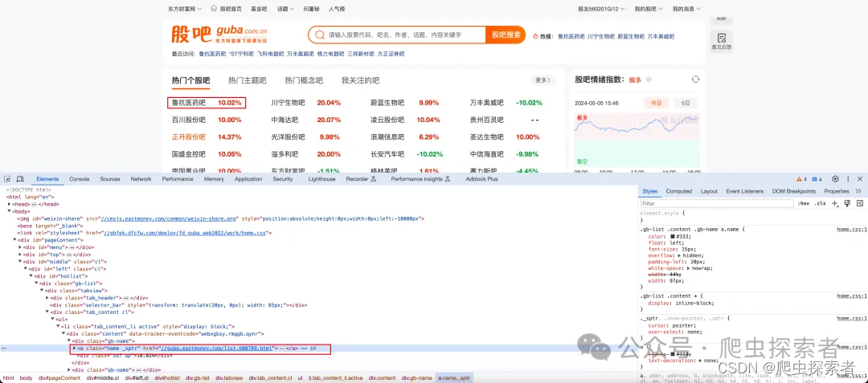Expand the tab_header div node
The width and height of the screenshot is (868, 383).
pos(47,297)
